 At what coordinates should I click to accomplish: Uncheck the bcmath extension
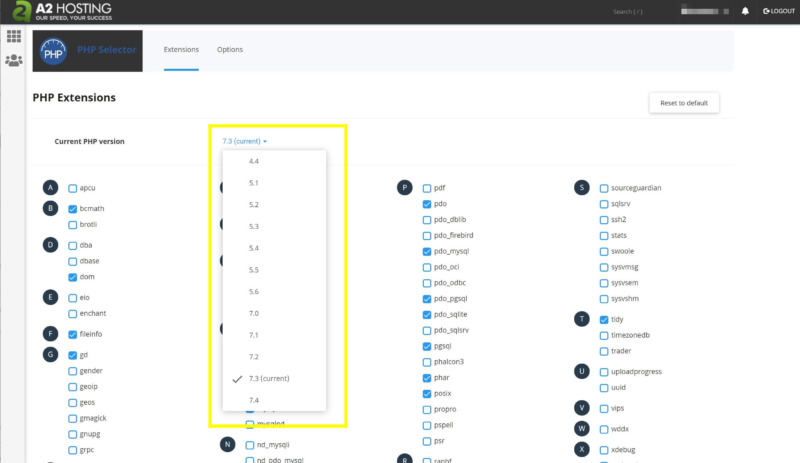click(x=73, y=209)
